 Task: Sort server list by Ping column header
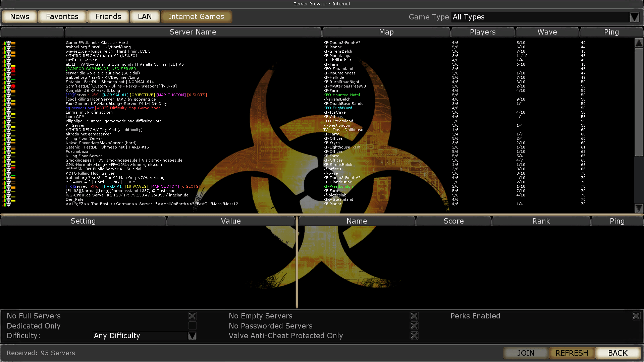click(x=611, y=32)
